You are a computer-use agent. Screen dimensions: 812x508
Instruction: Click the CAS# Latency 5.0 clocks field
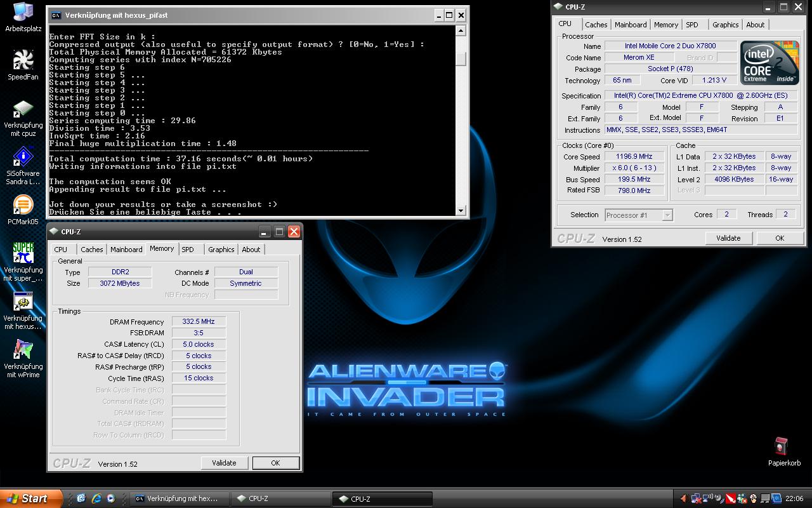click(x=199, y=344)
